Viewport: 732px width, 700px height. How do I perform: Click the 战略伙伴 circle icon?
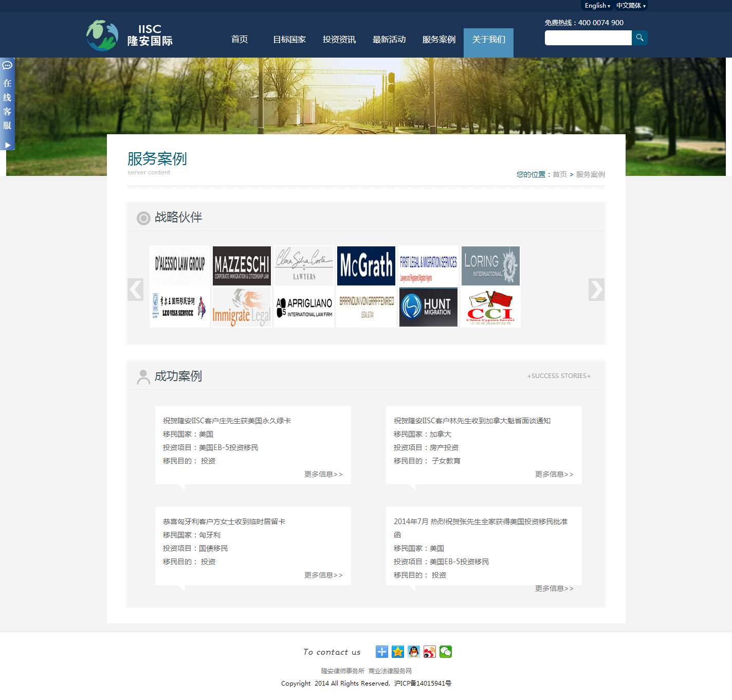(143, 218)
